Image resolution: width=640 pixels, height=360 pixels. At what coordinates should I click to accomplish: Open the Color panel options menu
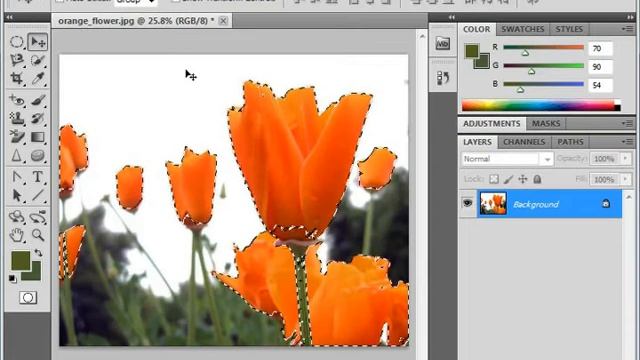(x=628, y=29)
